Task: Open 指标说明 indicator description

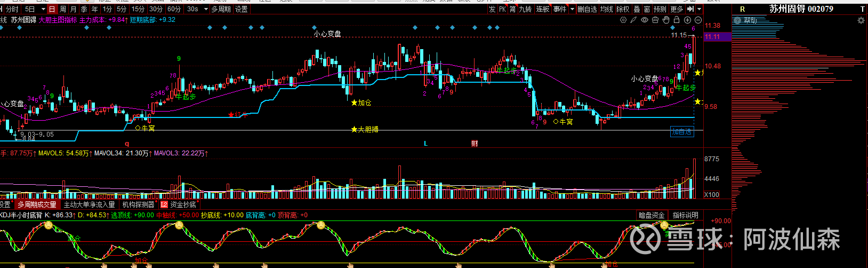Action: [x=685, y=215]
